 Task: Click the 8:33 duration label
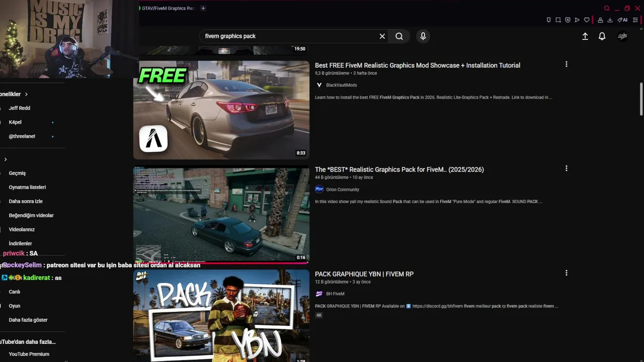click(x=301, y=153)
